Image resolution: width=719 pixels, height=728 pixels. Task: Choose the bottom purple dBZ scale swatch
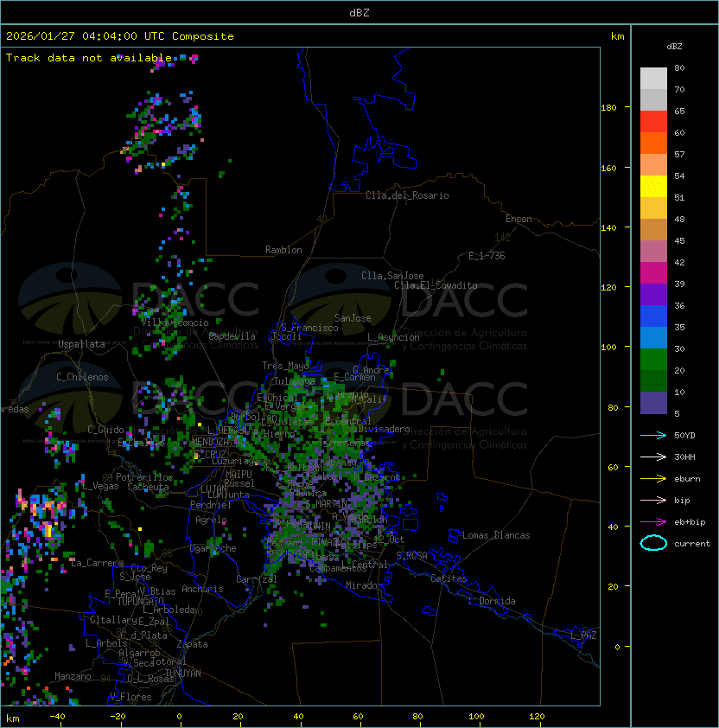tap(653, 403)
